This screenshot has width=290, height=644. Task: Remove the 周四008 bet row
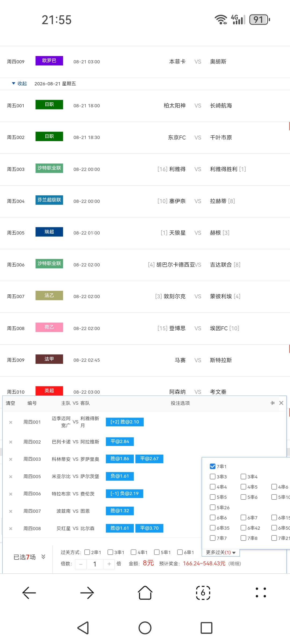(x=11, y=529)
